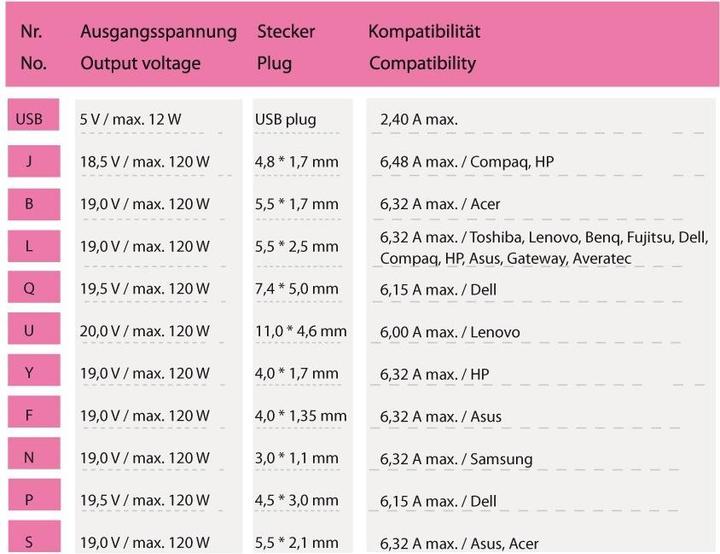Click the pink Q adapter tile

29,289
